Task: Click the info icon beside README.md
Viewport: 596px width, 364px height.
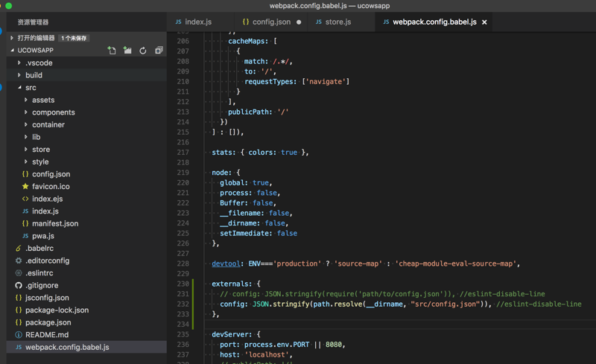Action: coord(19,335)
